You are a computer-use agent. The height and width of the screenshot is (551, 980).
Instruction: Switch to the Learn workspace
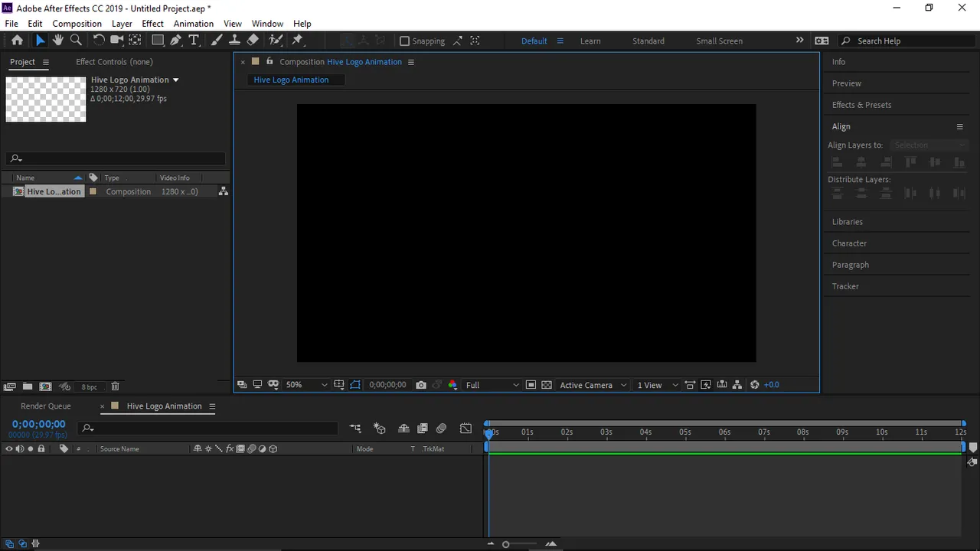click(590, 41)
